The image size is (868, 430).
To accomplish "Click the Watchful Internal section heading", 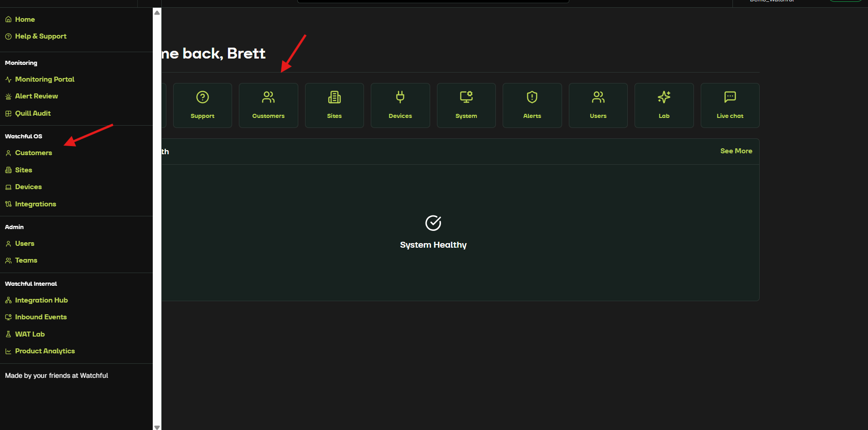I will click(31, 284).
